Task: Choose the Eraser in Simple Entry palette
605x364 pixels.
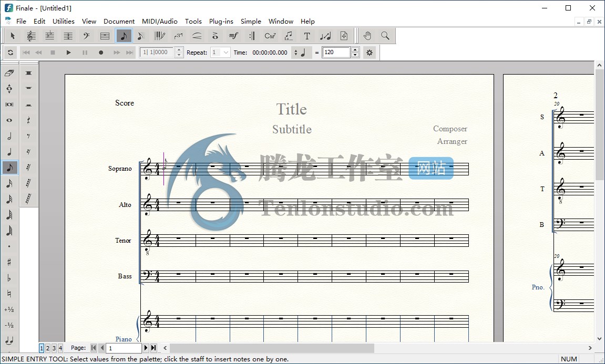Action: coord(9,73)
